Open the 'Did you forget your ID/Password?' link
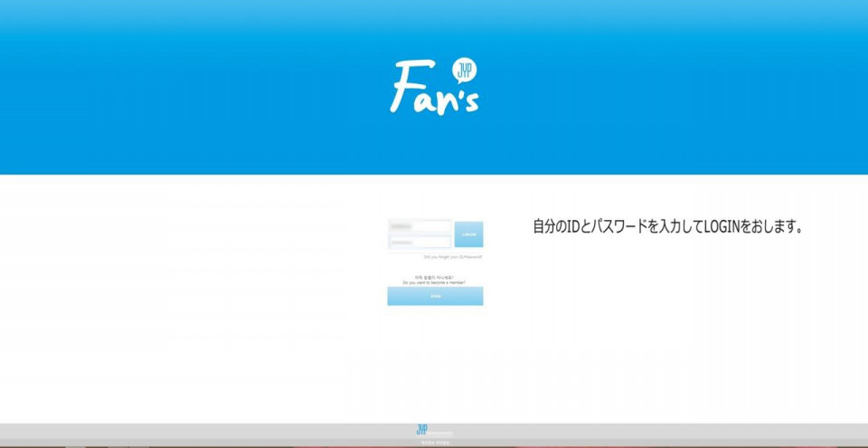This screenshot has height=448, width=868. [x=453, y=257]
